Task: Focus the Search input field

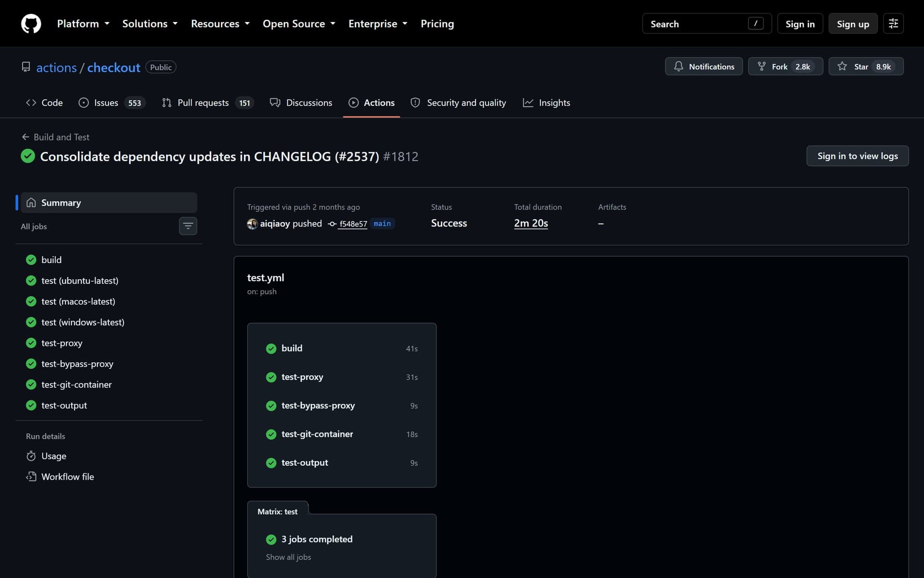Action: coord(706,24)
